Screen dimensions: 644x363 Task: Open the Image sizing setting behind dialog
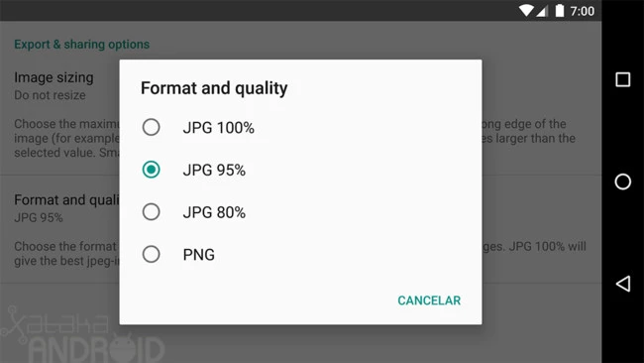click(x=54, y=86)
